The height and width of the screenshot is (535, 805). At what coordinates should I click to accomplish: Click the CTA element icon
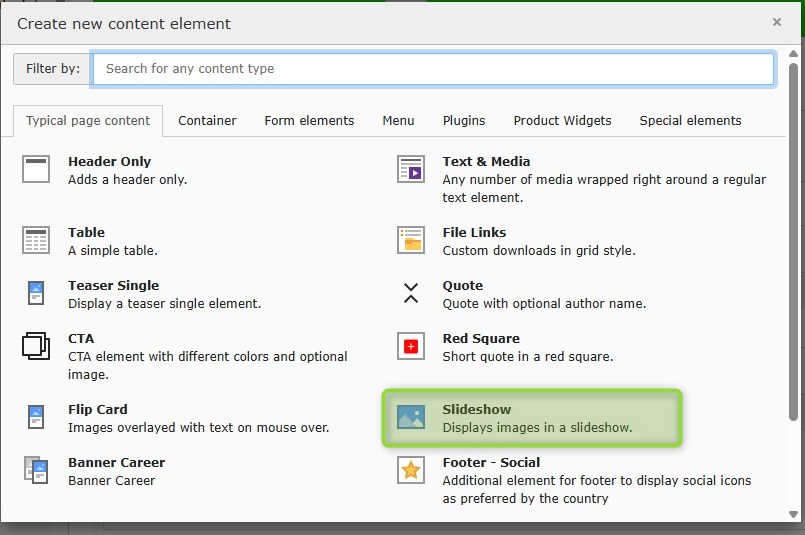(36, 347)
